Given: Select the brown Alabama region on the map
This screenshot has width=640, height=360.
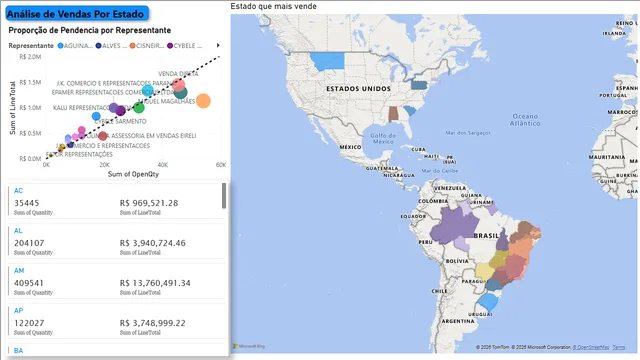Looking at the screenshot, I should pos(393,114).
